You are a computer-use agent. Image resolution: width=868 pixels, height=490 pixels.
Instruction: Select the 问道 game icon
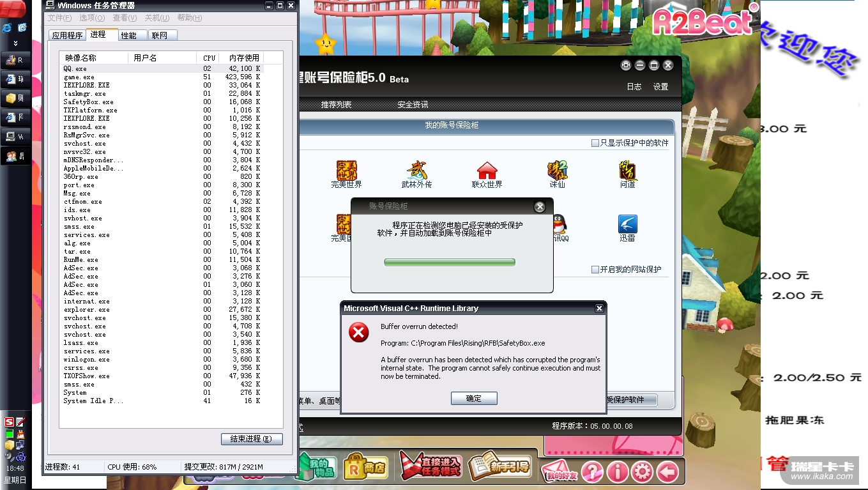click(628, 171)
